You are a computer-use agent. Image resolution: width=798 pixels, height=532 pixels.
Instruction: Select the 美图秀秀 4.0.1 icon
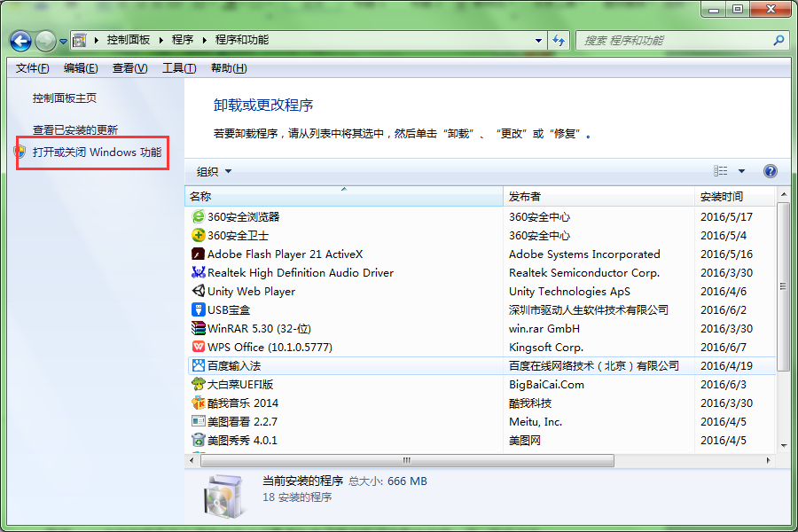(198, 440)
